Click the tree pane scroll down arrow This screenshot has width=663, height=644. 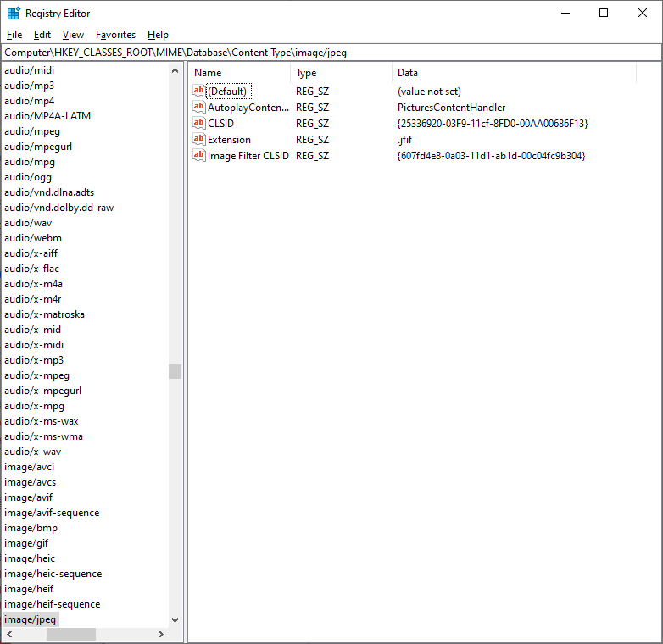point(175,620)
